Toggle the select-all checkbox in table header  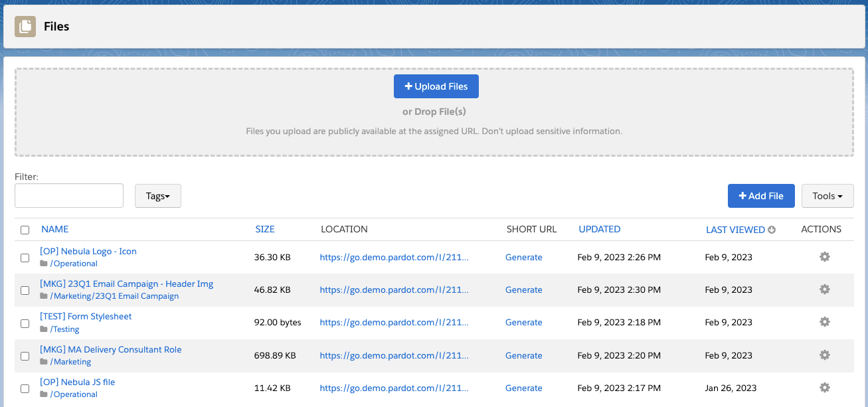click(x=25, y=230)
